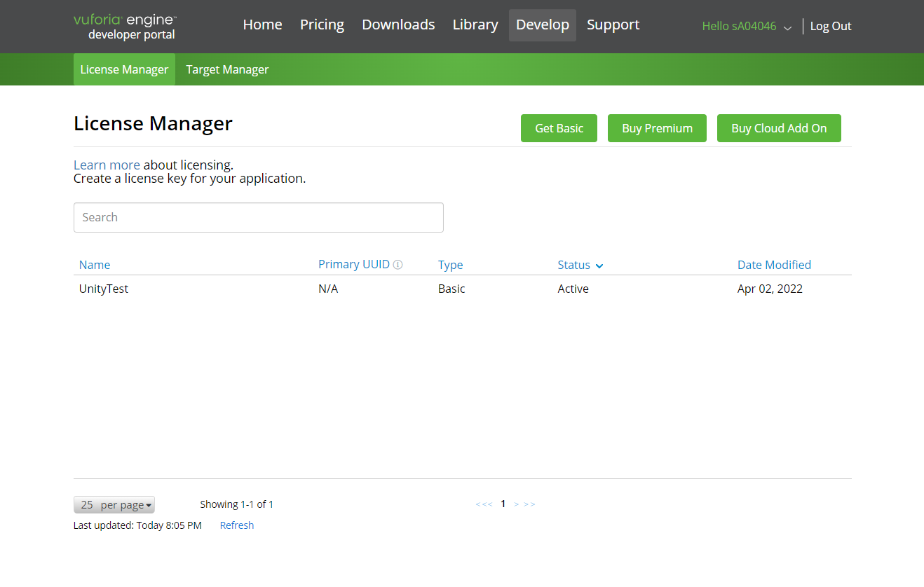
Task: Toggle the Status column sort arrow
Action: [x=599, y=265]
